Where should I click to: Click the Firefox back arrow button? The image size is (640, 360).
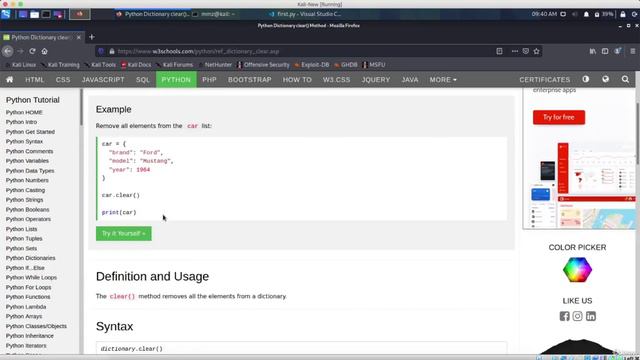pos(8,51)
